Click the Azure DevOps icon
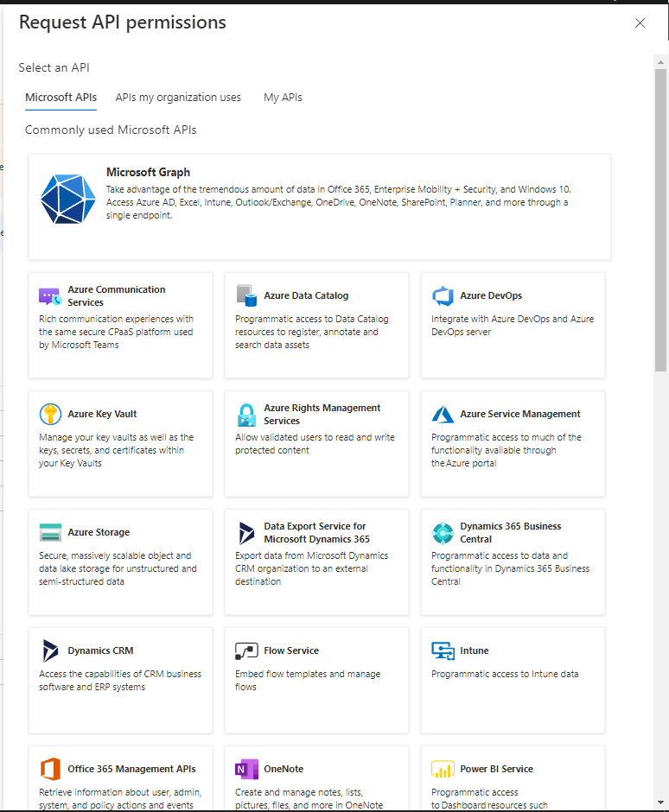669x812 pixels. 443,295
